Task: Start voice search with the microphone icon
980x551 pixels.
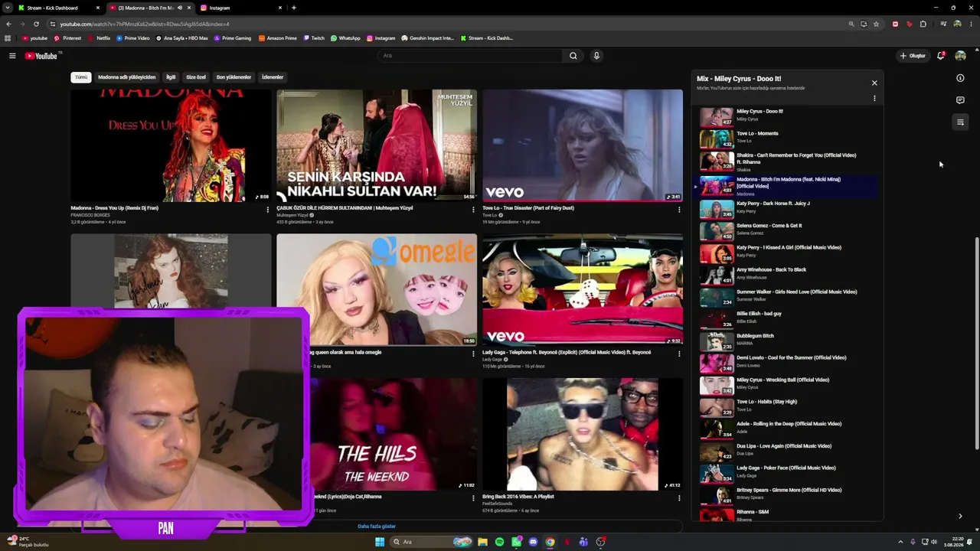Action: [596, 56]
